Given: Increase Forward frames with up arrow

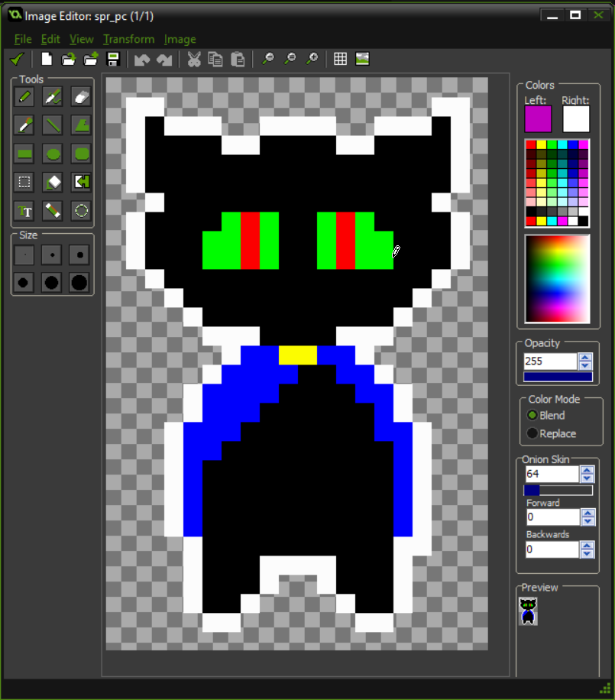Looking at the screenshot, I should tap(587, 513).
